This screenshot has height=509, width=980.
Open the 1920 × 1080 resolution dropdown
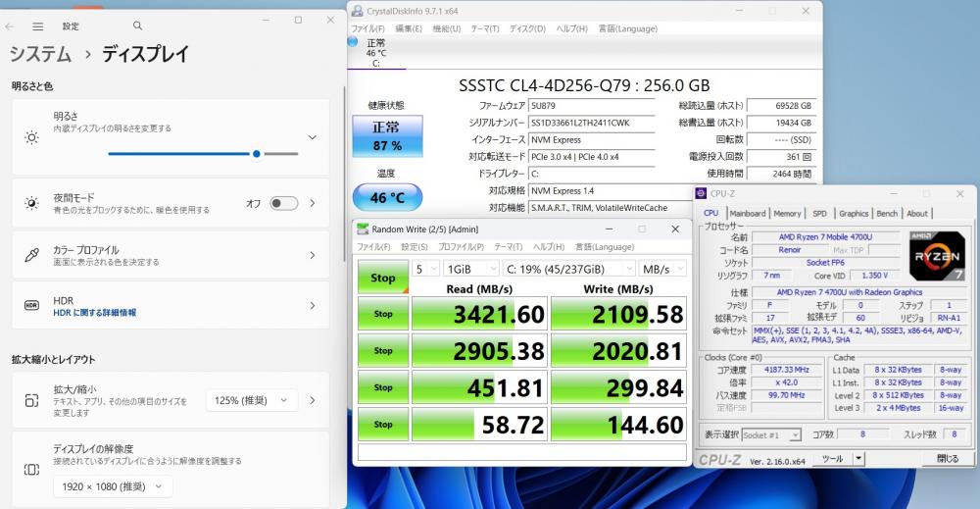[113, 486]
